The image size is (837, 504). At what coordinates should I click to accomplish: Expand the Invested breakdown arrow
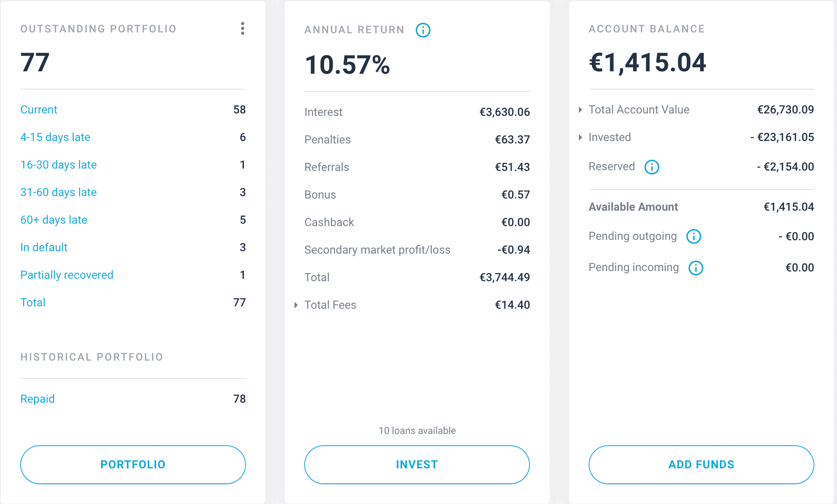pos(581,137)
